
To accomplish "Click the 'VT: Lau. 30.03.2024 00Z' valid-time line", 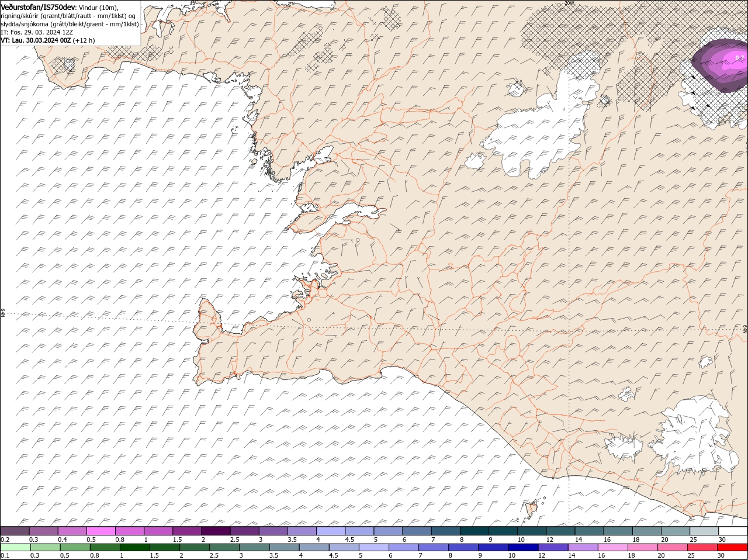I will tap(48, 40).
